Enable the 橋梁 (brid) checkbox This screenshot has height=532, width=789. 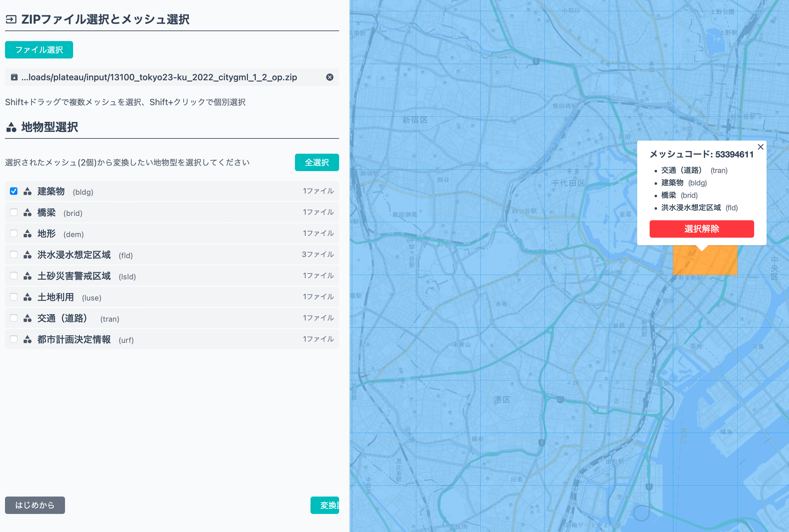(14, 212)
